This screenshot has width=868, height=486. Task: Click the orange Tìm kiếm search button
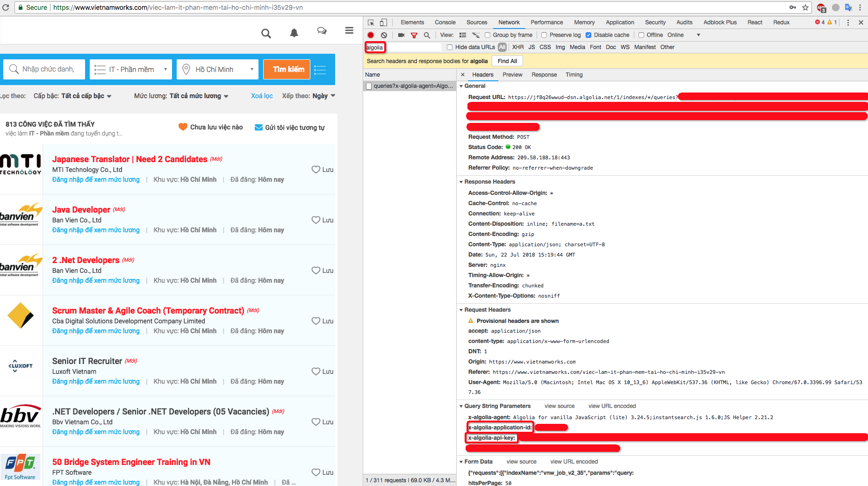287,70
